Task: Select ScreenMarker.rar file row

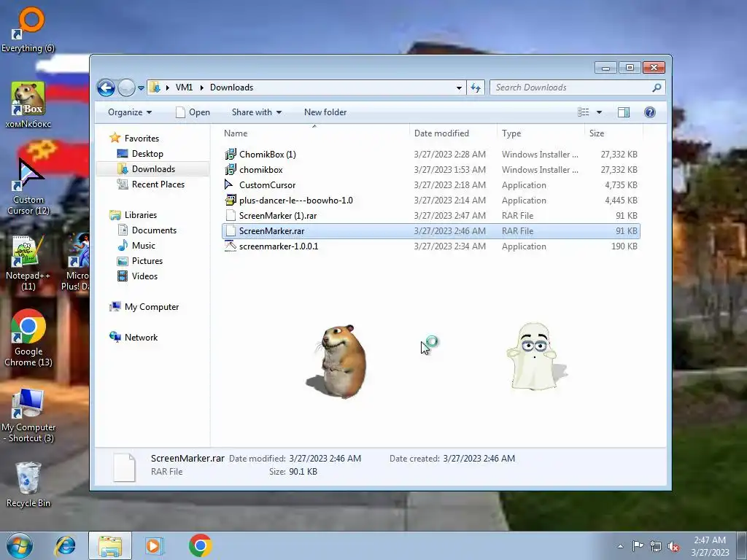Action: [x=431, y=231]
